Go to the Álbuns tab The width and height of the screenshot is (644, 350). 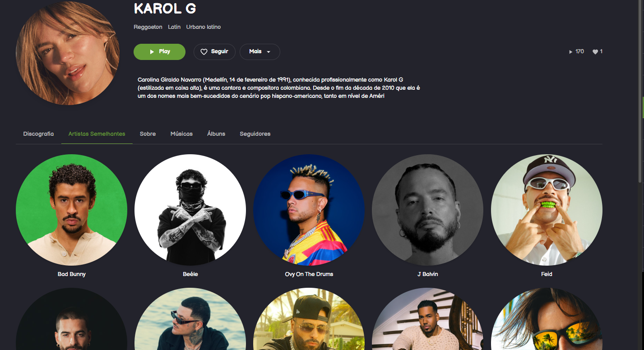click(x=216, y=134)
